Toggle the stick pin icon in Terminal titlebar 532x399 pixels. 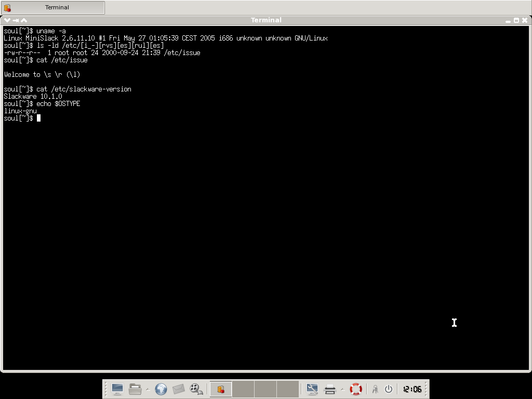click(x=16, y=20)
